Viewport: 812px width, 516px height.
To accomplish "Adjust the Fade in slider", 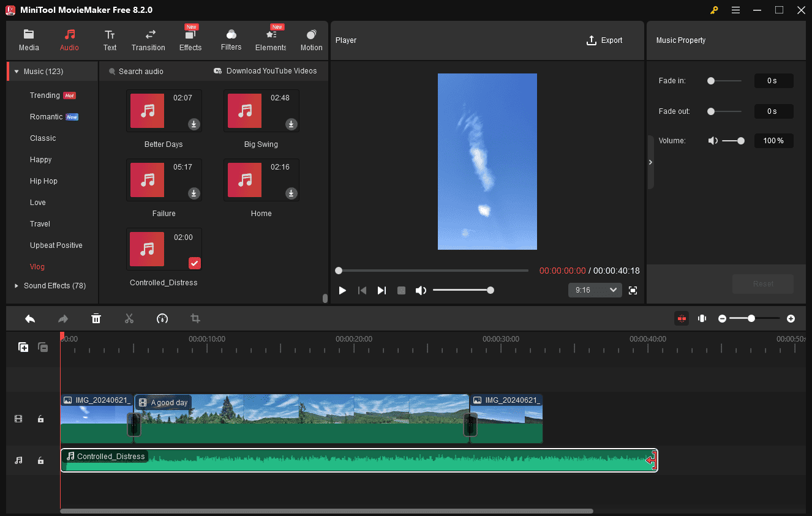I will (724, 81).
